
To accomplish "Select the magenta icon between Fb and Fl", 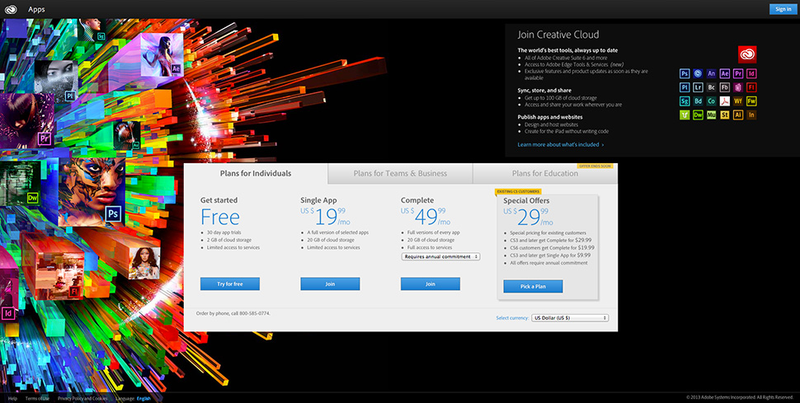I will [738, 87].
